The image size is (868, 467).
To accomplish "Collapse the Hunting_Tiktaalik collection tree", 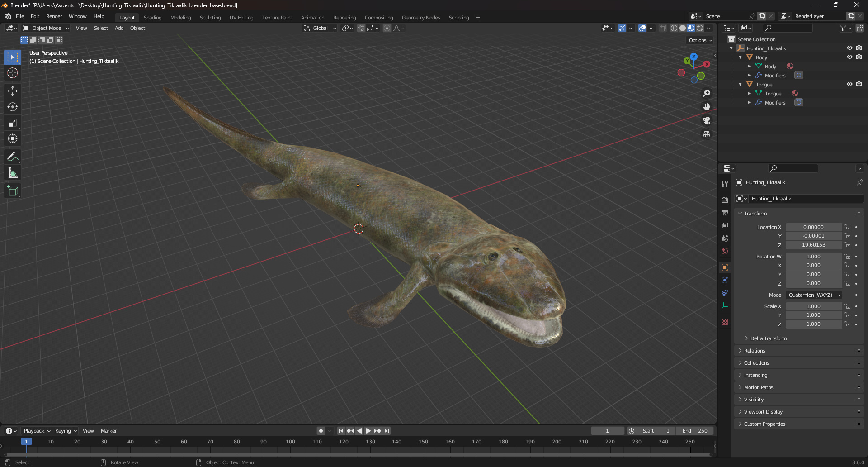I will (731, 48).
